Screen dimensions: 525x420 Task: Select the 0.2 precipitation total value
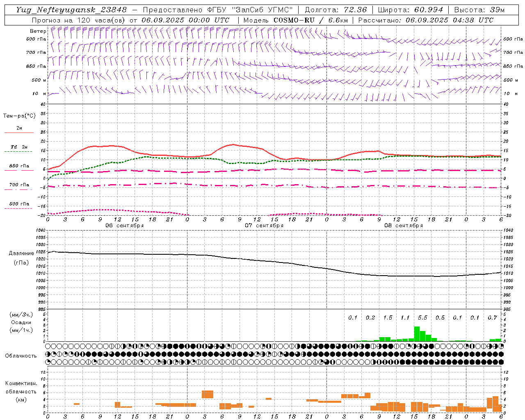tap(370, 318)
